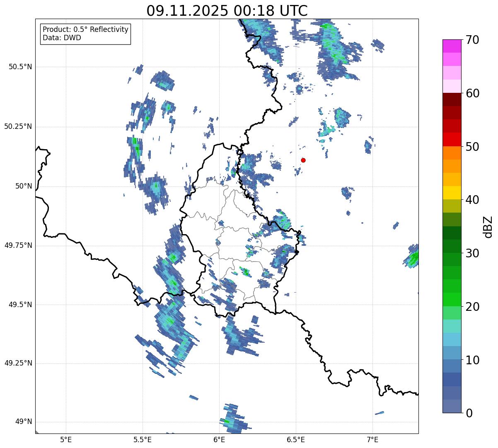
Task: Click the 49.75°N latitude axis label
Action: pos(18,245)
